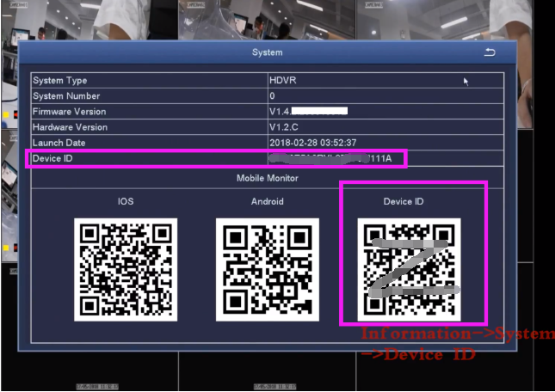The width and height of the screenshot is (555, 392).
Task: Click the HDVR value
Action: click(x=283, y=80)
